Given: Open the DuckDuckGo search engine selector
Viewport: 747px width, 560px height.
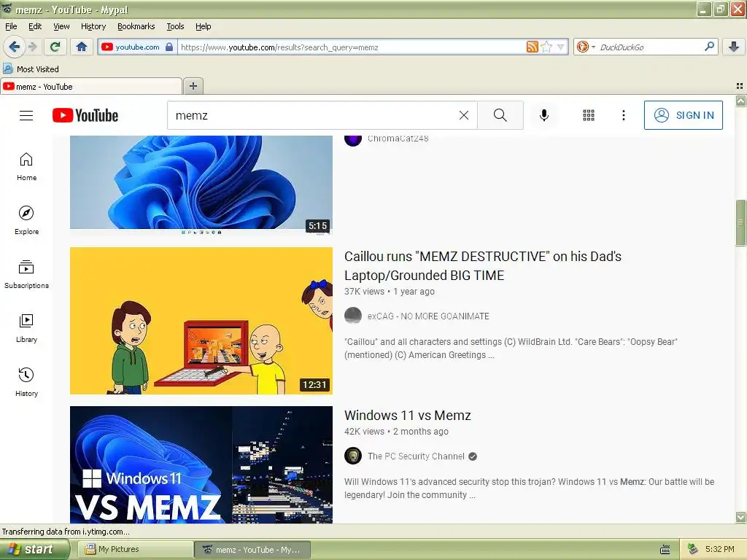Looking at the screenshot, I should [586, 47].
